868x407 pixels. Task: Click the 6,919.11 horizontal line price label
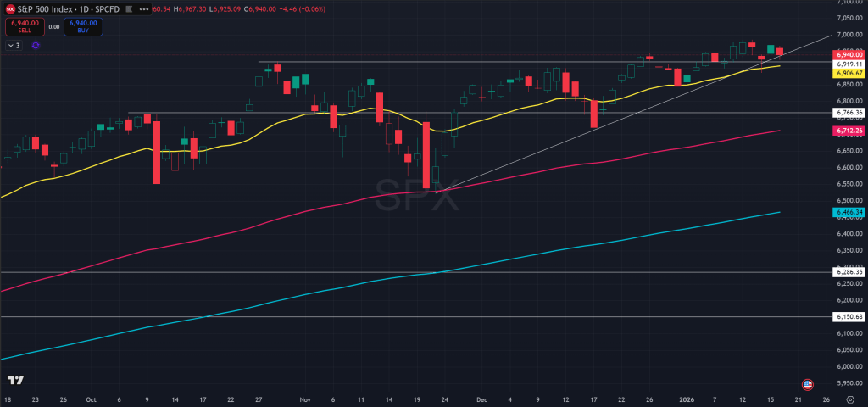click(849, 64)
